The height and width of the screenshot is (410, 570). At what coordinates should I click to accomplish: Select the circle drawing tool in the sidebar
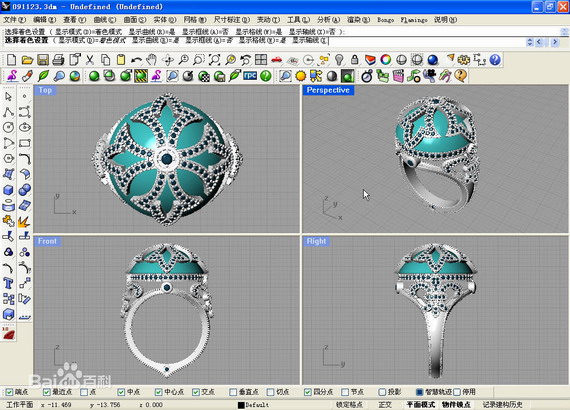tap(8, 127)
